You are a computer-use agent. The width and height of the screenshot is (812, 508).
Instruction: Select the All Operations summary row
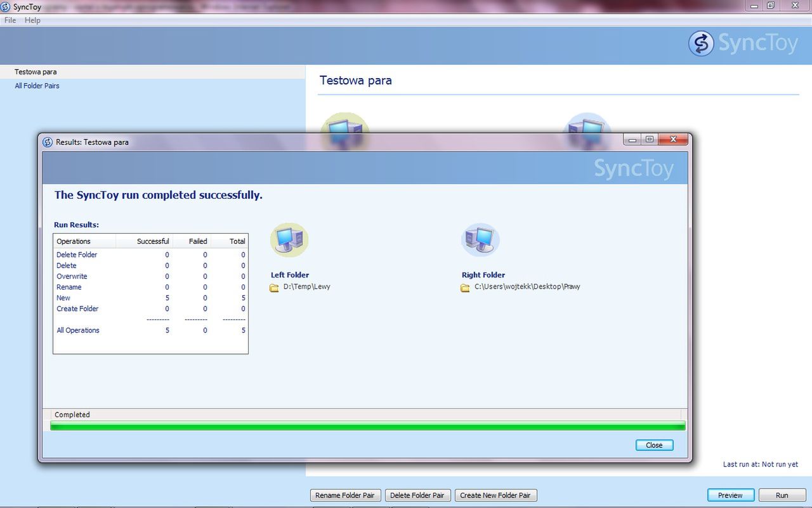coord(150,330)
